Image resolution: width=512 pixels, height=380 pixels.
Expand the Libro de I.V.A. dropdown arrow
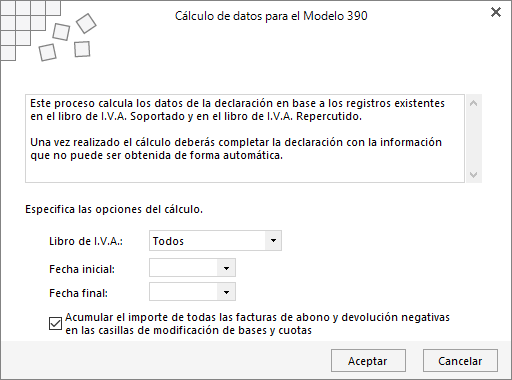coord(273,240)
